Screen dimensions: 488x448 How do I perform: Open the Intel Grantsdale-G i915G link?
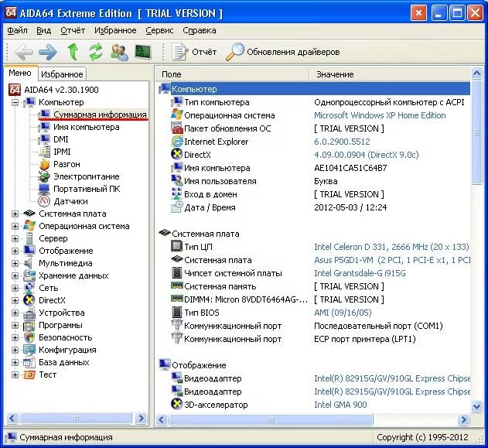pyautogui.click(x=360, y=273)
